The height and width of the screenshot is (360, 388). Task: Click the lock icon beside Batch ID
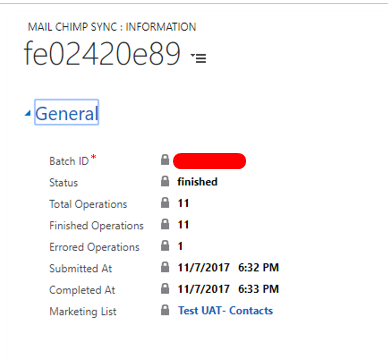pos(165,160)
